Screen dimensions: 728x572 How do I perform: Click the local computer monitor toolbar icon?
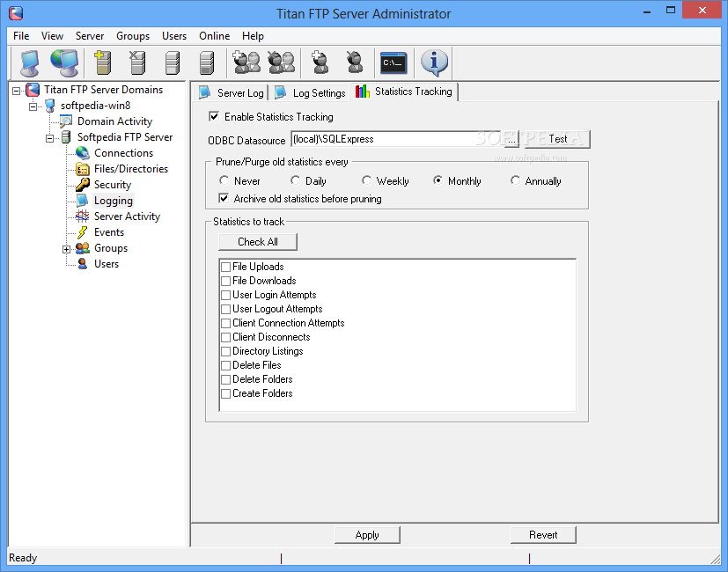point(30,62)
